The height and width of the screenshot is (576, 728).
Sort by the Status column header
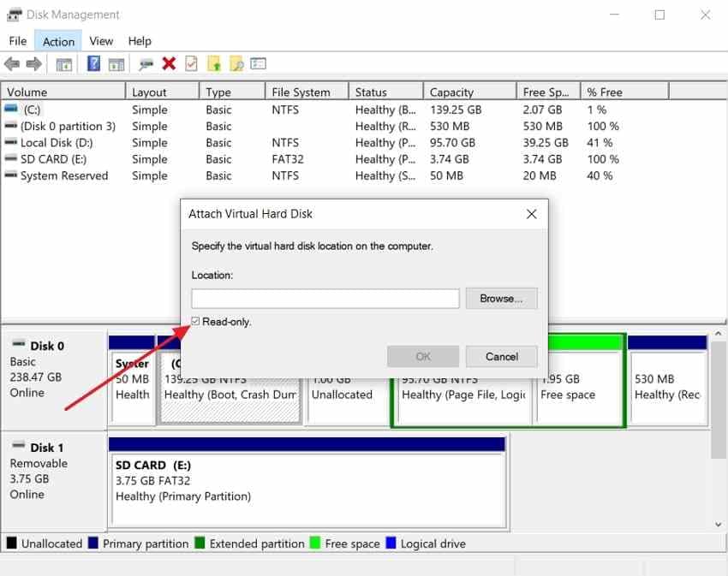coord(385,92)
